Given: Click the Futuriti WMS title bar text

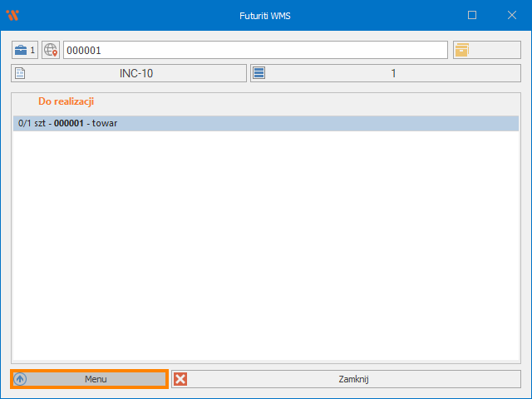Looking at the screenshot, I should 265,15.
